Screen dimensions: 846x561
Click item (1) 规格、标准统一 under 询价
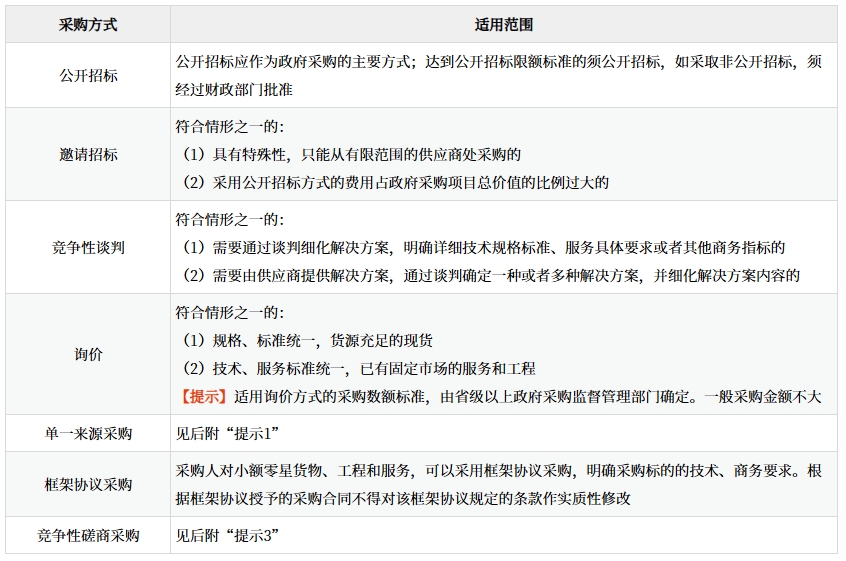click(x=304, y=341)
